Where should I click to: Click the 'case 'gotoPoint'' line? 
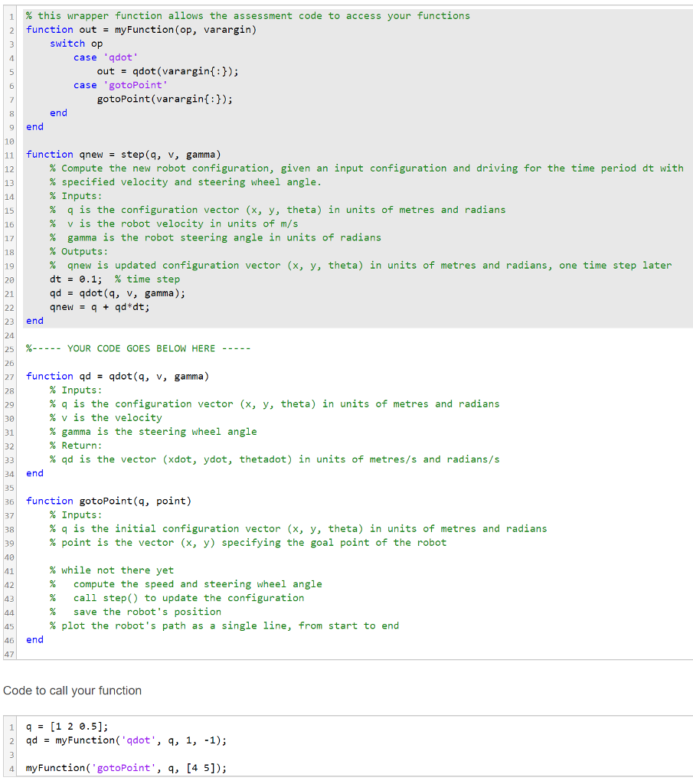click(120, 85)
